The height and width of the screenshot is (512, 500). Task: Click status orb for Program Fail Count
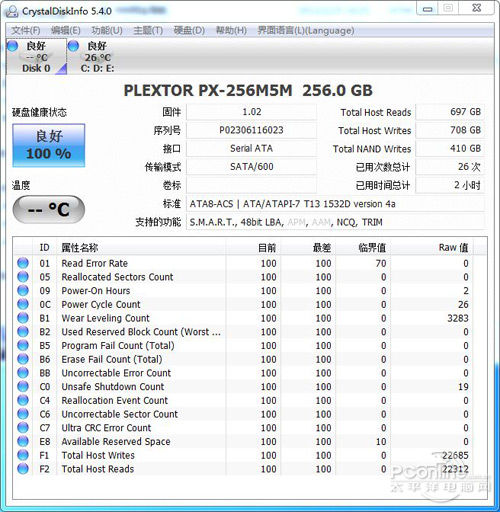pyautogui.click(x=23, y=345)
